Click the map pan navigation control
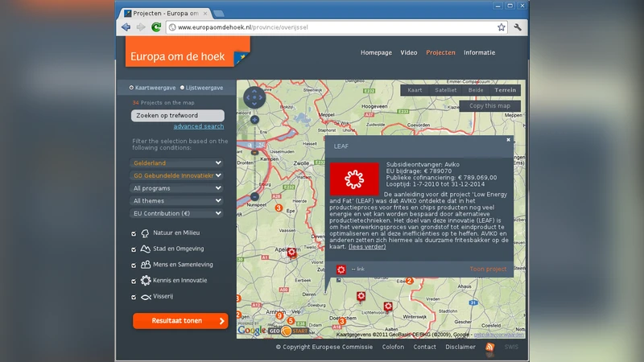The width and height of the screenshot is (644, 362). pyautogui.click(x=254, y=97)
